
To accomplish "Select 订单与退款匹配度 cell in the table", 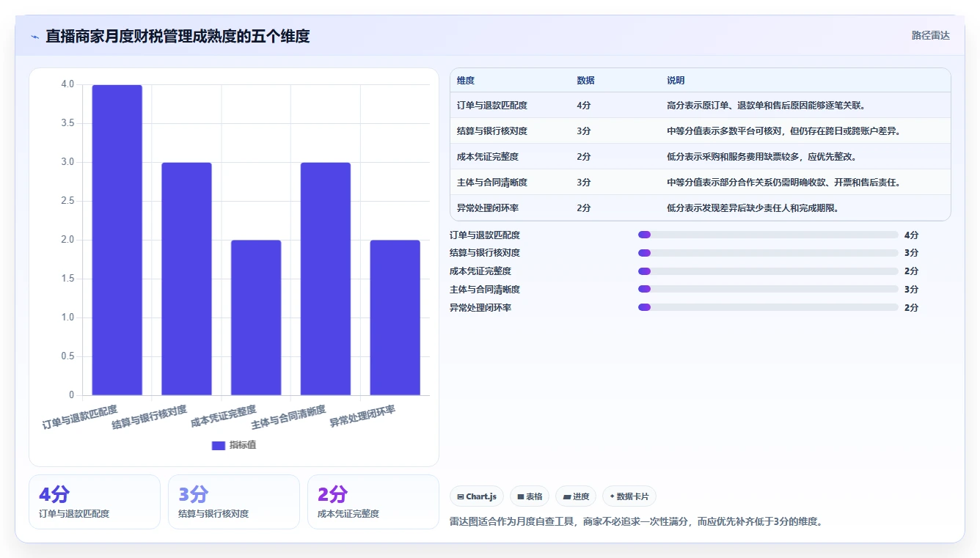I will point(492,106).
